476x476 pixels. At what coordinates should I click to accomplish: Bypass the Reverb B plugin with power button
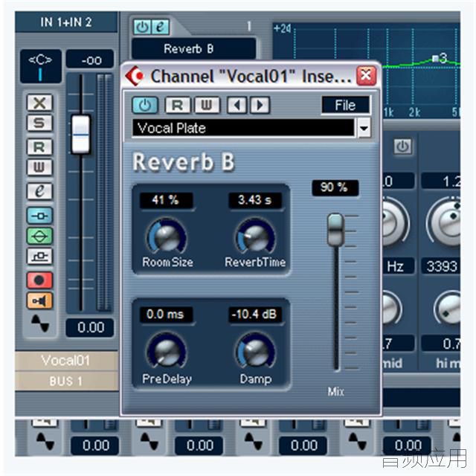pyautogui.click(x=145, y=105)
